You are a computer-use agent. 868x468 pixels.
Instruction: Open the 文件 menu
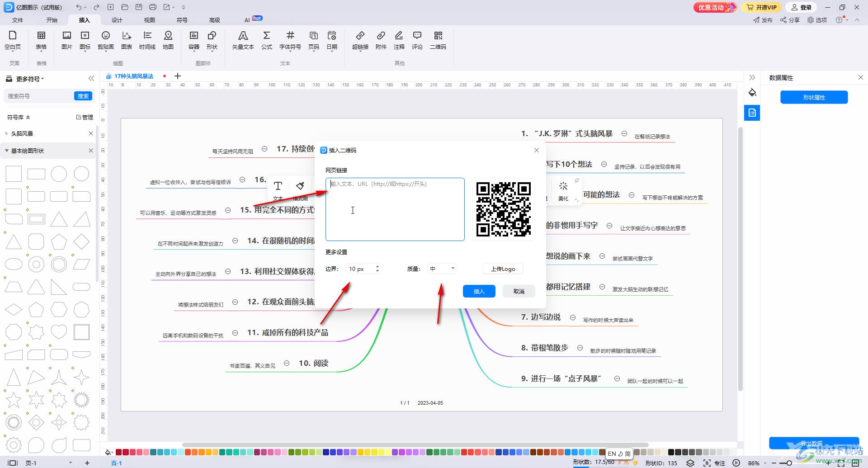pyautogui.click(x=18, y=20)
